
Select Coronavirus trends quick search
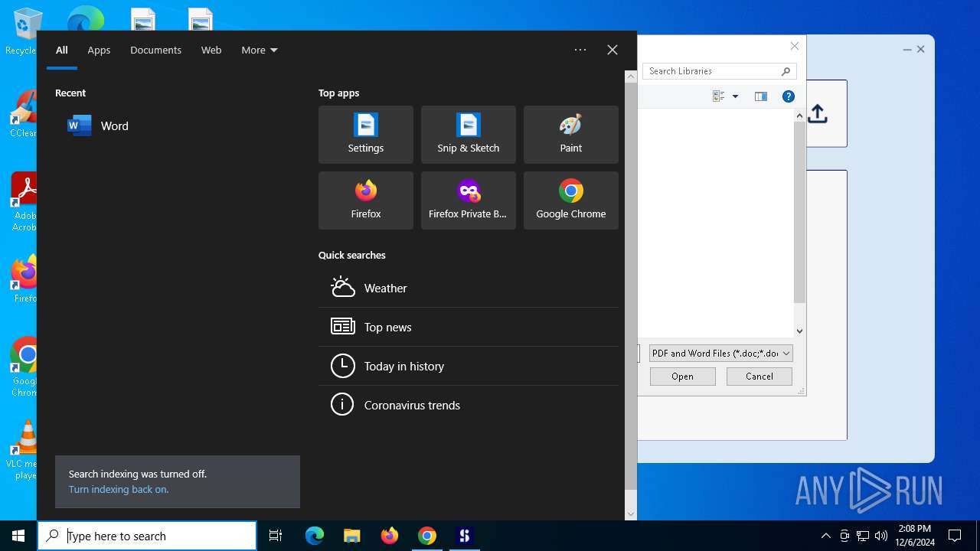pyautogui.click(x=469, y=406)
